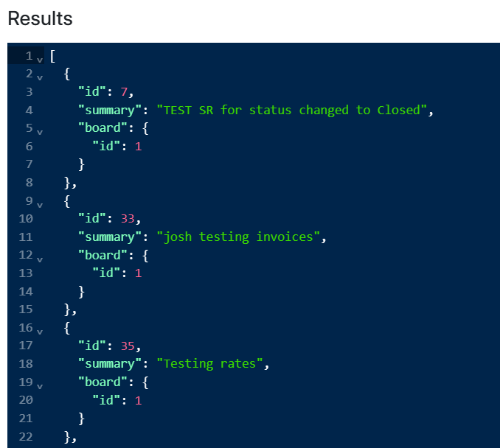500x448 pixels.
Task: Fold the board object at line 19
Action: point(40,385)
